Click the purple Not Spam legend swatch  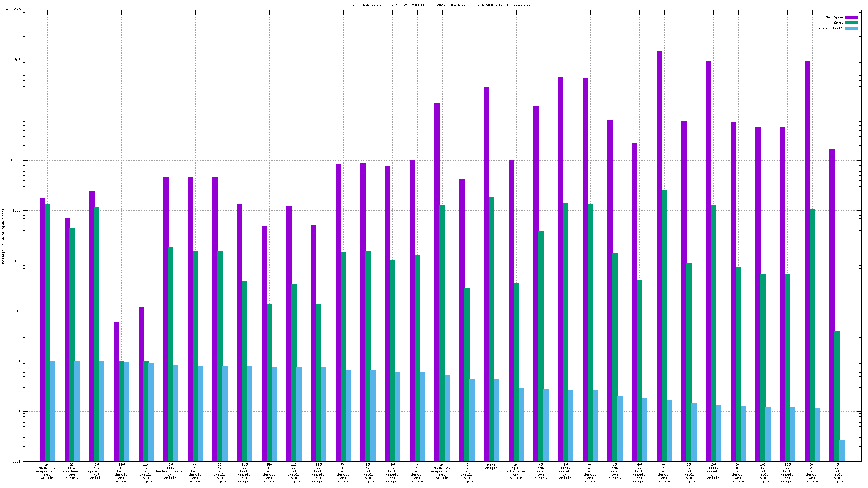click(851, 17)
